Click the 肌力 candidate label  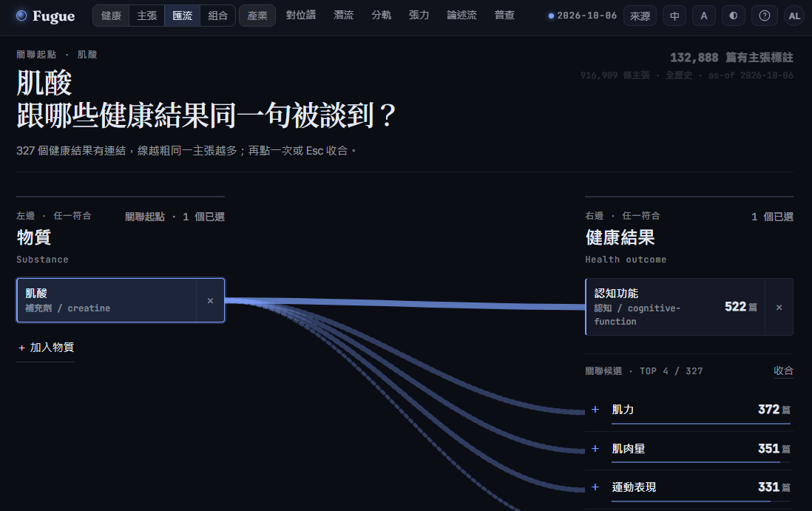[x=623, y=410]
